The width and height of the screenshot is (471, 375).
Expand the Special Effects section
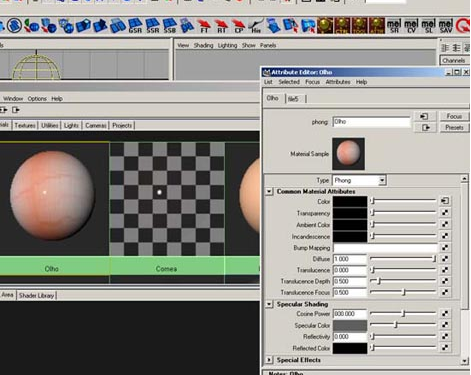point(269,360)
